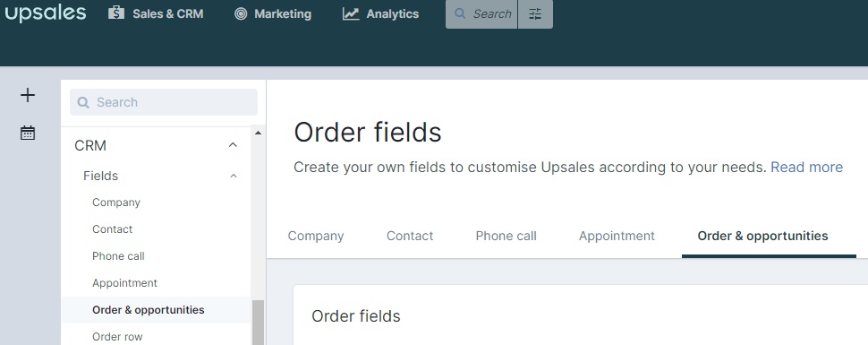Select Contact in the sidebar fields list
Image resolution: width=868 pixels, height=345 pixels.
[x=113, y=229]
